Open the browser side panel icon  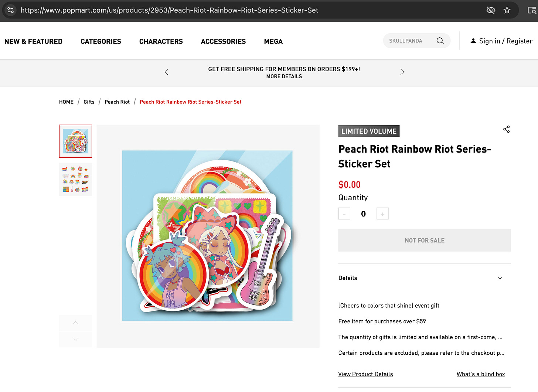pyautogui.click(x=532, y=10)
